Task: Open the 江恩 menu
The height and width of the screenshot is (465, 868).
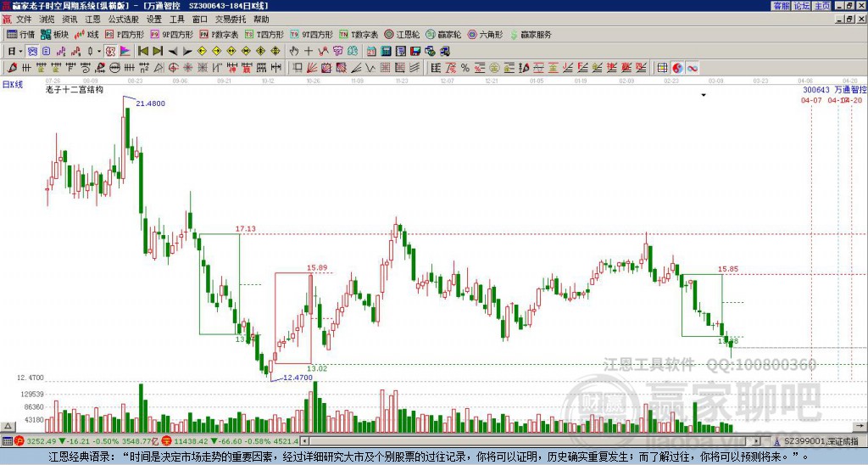Action: pos(92,20)
